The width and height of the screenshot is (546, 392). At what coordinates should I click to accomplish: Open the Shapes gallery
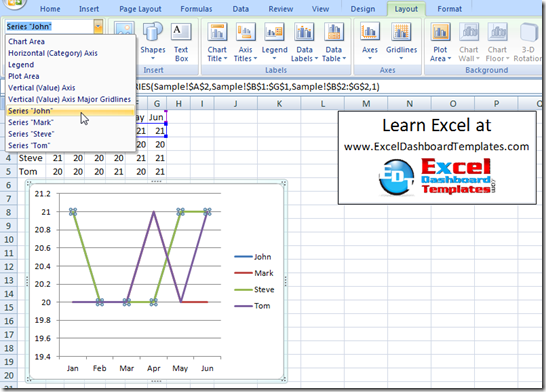coord(153,42)
